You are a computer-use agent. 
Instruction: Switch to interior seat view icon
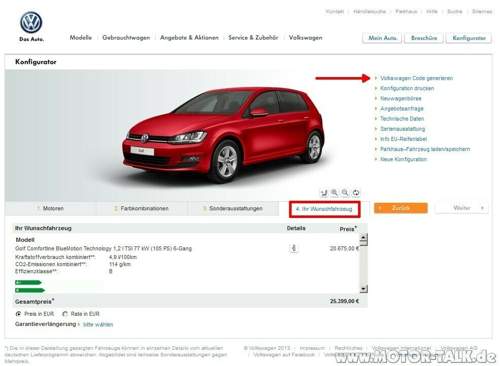[x=324, y=193]
